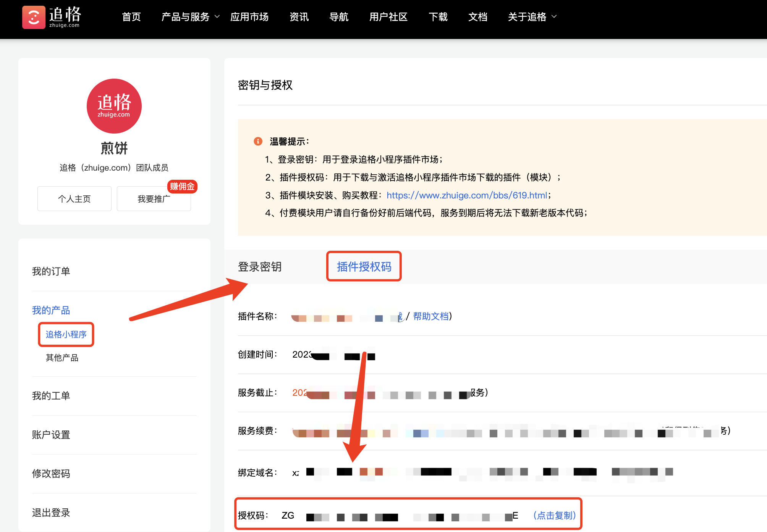Open 我的订单 in sidebar

tap(51, 271)
